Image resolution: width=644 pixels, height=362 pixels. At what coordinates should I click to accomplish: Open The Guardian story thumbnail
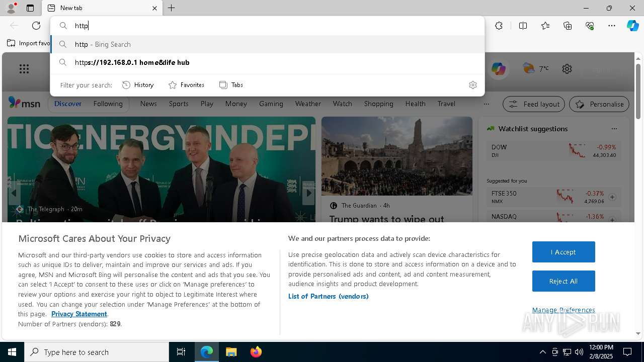[397, 156]
